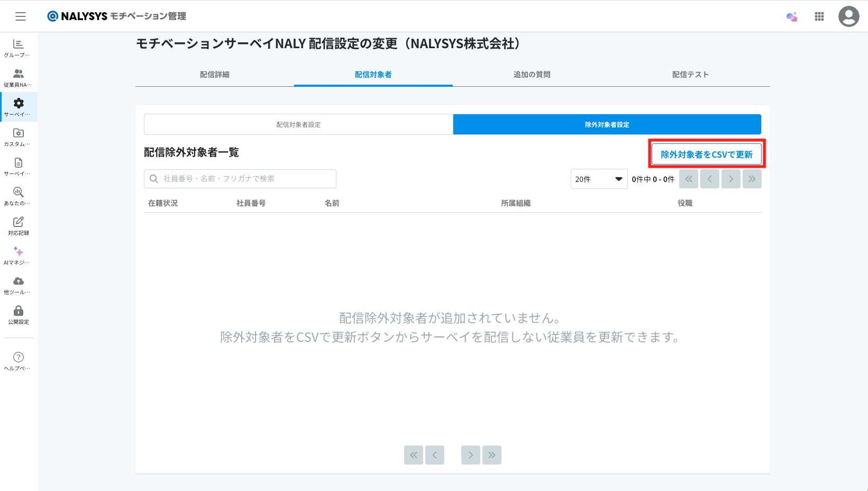Viewport: 868px width, 491px height.
Task: Go to previous page in top pagination
Action: click(x=710, y=179)
